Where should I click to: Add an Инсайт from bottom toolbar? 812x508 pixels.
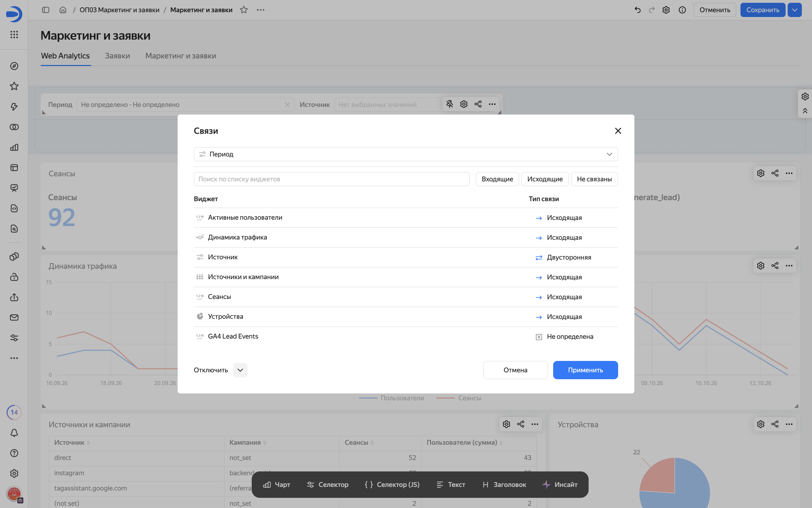coord(560,484)
